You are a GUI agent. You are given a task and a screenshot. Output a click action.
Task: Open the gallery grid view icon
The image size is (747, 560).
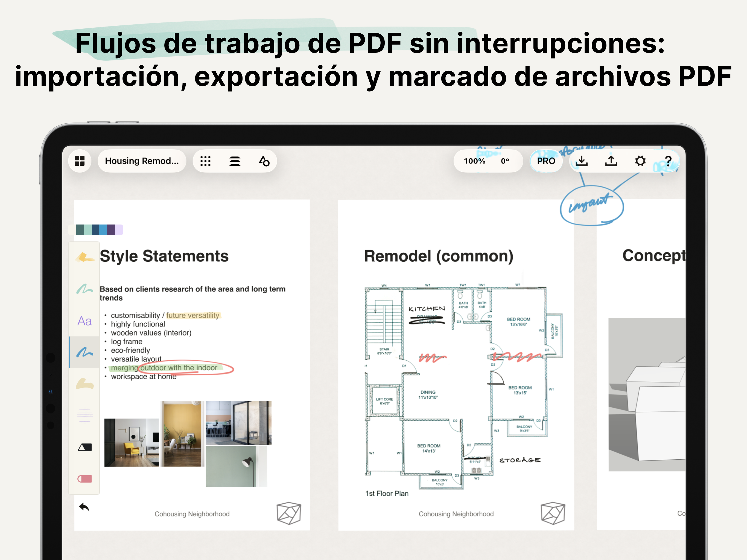click(80, 161)
